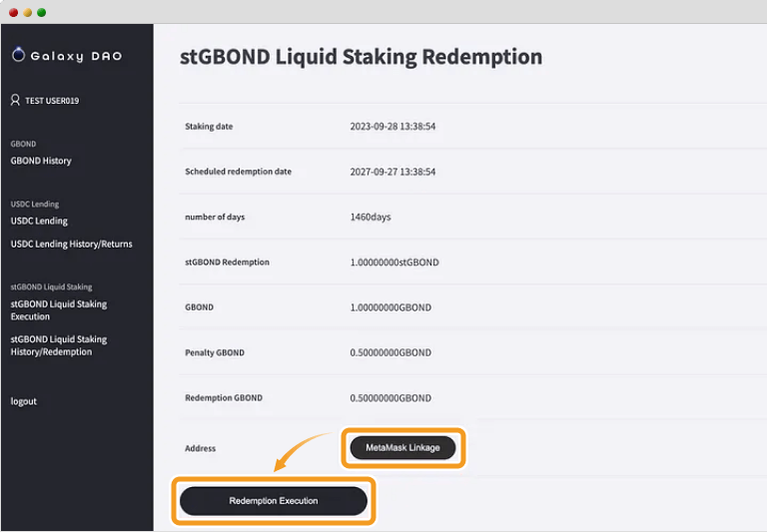
Task: Click the stGBOND Liquid Staking section header
Action: [x=51, y=287]
